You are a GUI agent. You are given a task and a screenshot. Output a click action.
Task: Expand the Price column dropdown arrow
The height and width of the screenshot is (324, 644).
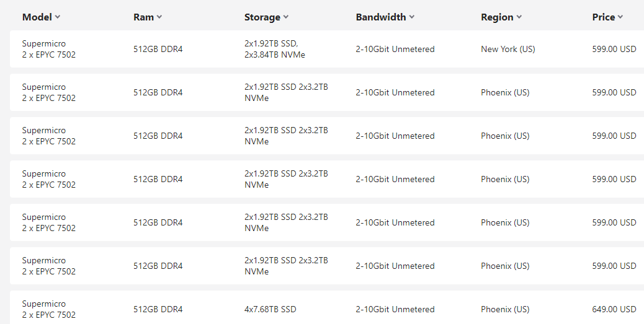(620, 17)
